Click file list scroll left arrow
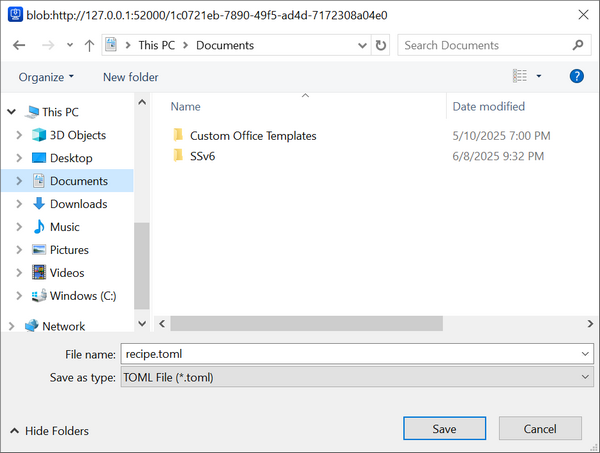The width and height of the screenshot is (600, 453). pos(162,324)
